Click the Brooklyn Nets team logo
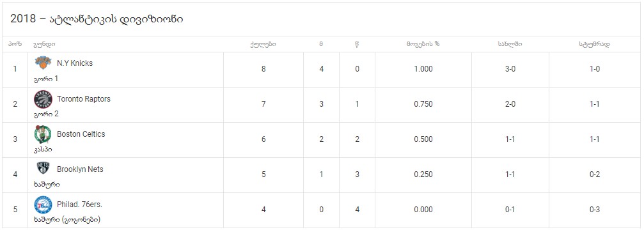This screenshot has height=232, width=644. click(x=43, y=168)
